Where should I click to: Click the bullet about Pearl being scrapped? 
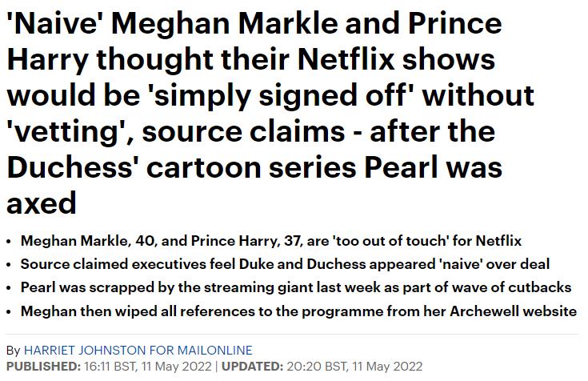(x=296, y=287)
